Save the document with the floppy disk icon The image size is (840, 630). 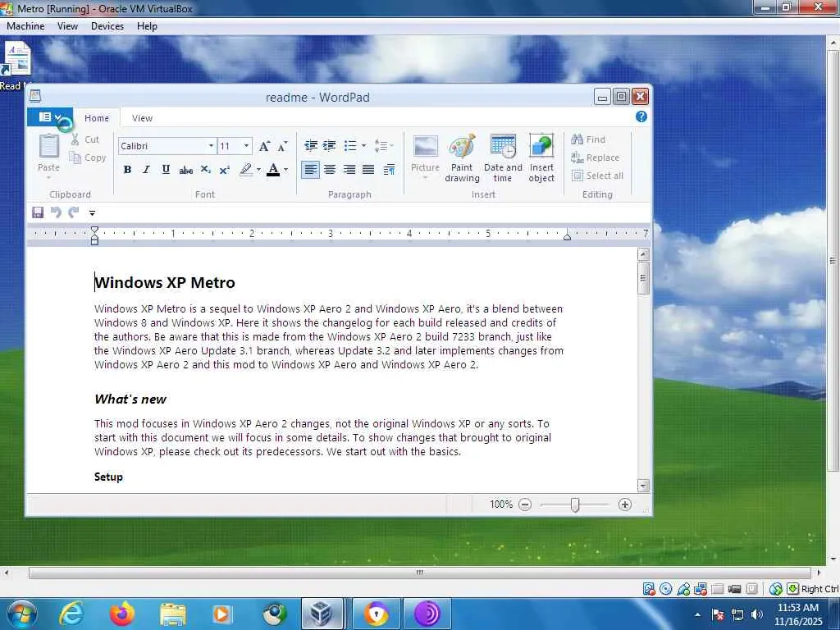38,212
